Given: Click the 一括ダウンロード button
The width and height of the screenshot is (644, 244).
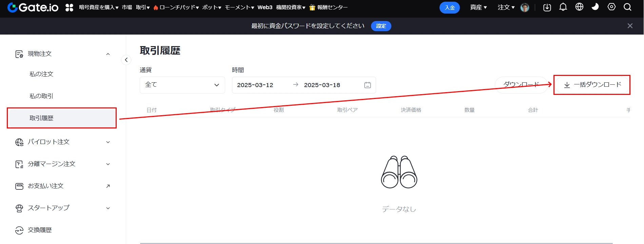Looking at the screenshot, I should pyautogui.click(x=592, y=85).
